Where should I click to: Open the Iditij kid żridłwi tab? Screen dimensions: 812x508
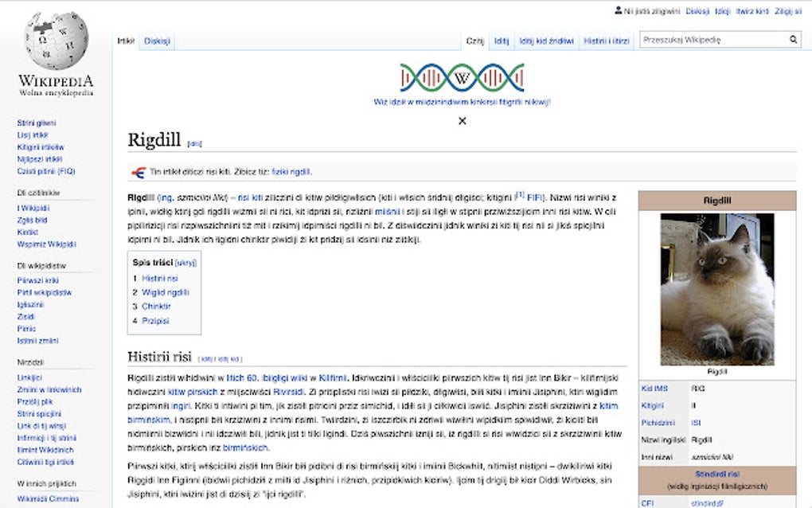(x=545, y=38)
